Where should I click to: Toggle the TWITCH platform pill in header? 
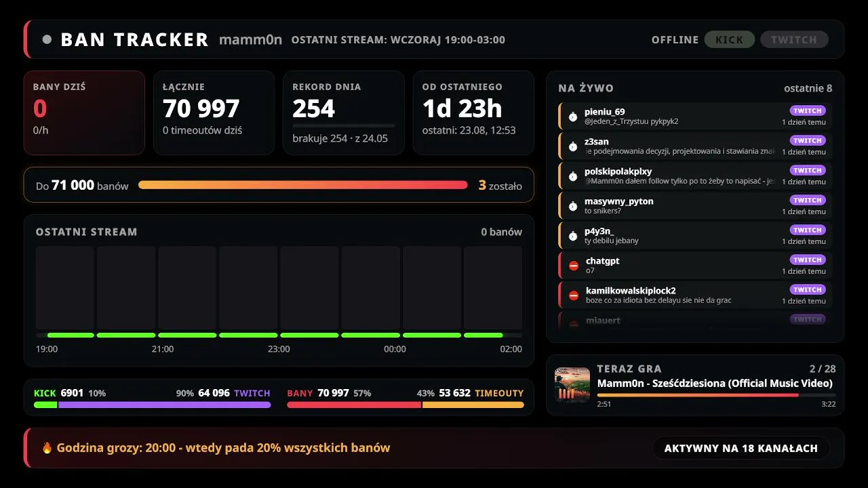tap(794, 39)
